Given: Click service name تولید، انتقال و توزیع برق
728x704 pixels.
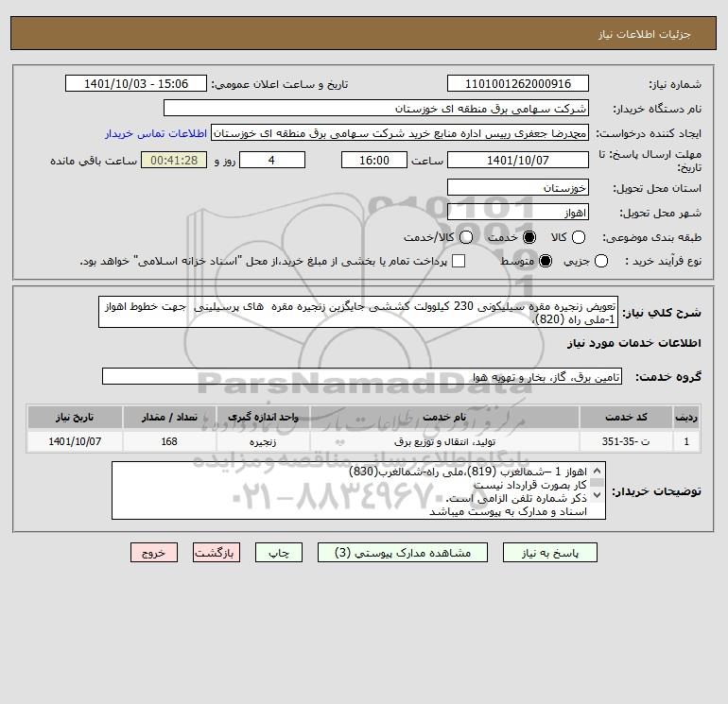Looking at the screenshot, I should tap(444, 441).
